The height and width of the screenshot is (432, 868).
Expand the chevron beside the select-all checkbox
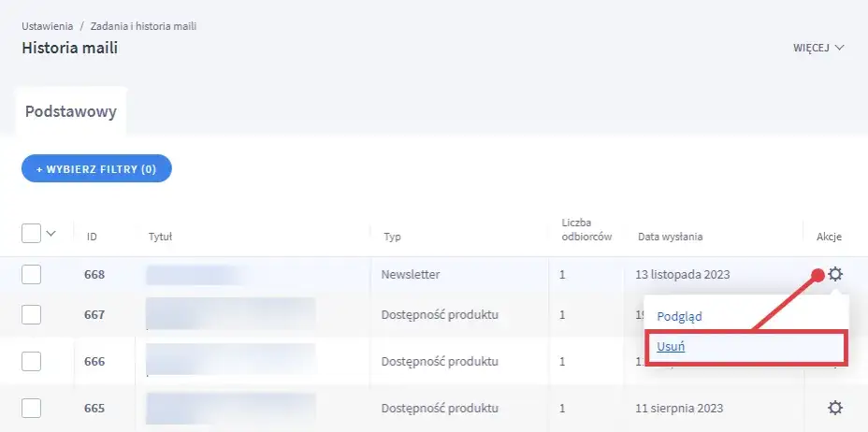[51, 234]
